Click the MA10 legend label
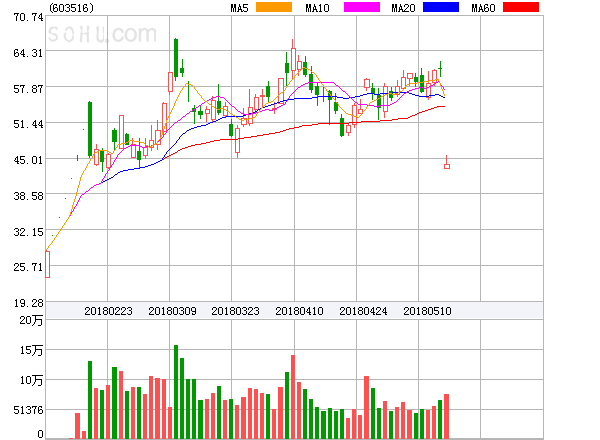The height and width of the screenshot is (440, 600). [x=317, y=8]
